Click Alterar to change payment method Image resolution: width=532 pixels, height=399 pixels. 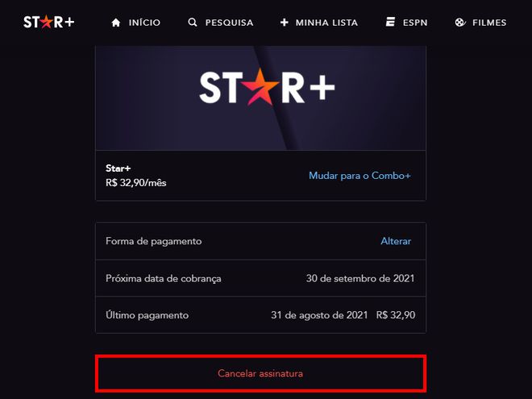click(x=396, y=241)
